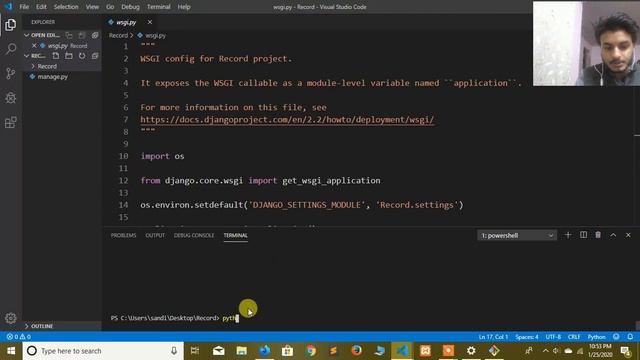Open Chrome from the taskbar
The width and height of the screenshot is (640, 360).
[311, 351]
